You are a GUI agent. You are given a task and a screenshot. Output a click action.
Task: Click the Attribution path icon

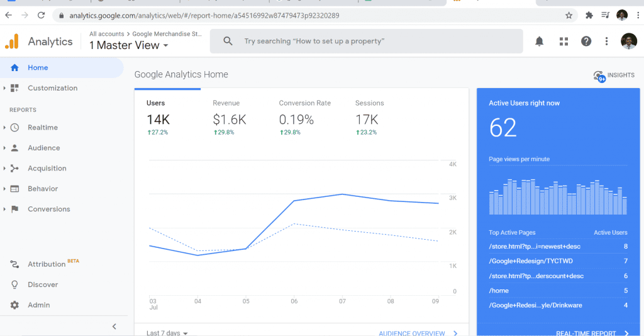[14, 264]
